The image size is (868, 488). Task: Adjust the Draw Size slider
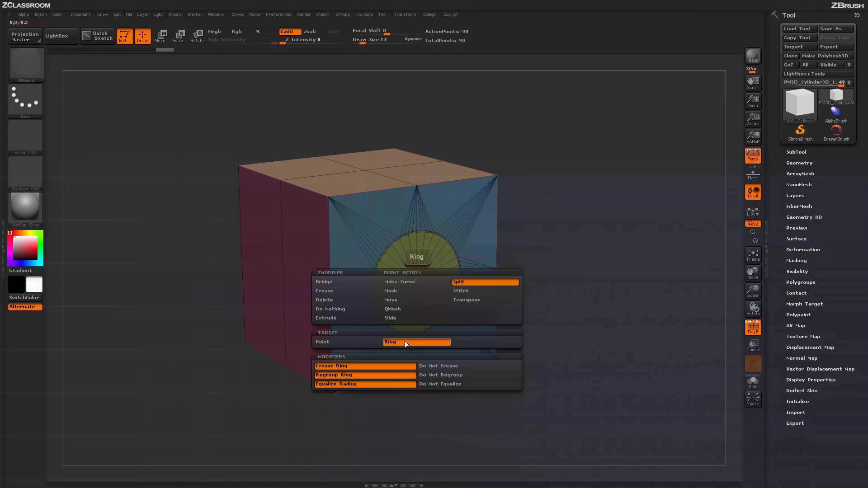[387, 40]
